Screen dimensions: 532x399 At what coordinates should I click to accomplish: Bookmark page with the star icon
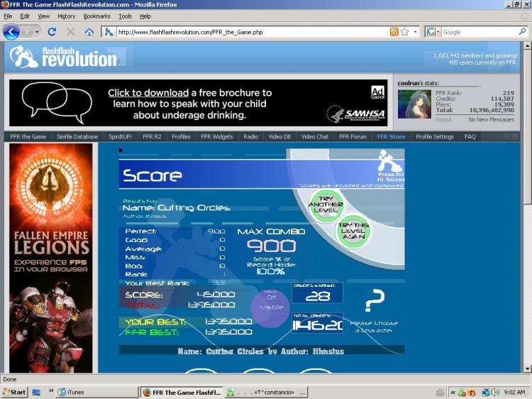(405, 32)
